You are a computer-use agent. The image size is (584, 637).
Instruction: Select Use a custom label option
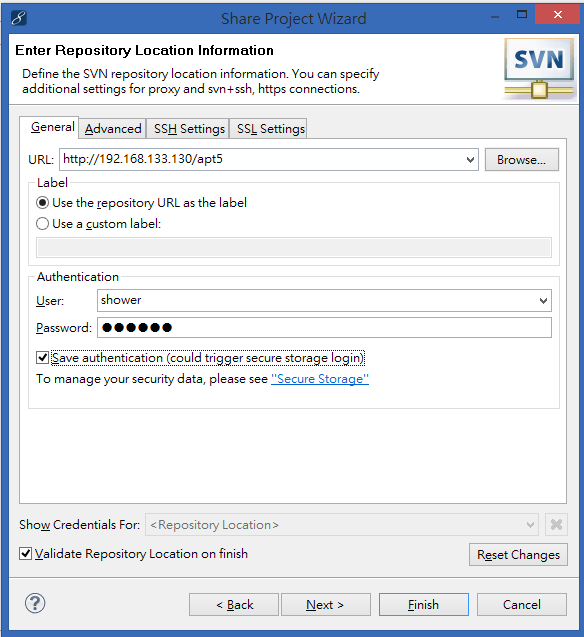click(99, 223)
